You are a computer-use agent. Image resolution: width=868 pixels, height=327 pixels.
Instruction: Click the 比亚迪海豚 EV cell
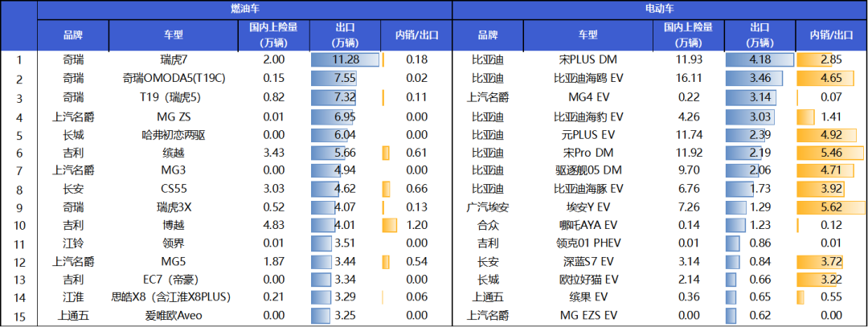point(588,189)
